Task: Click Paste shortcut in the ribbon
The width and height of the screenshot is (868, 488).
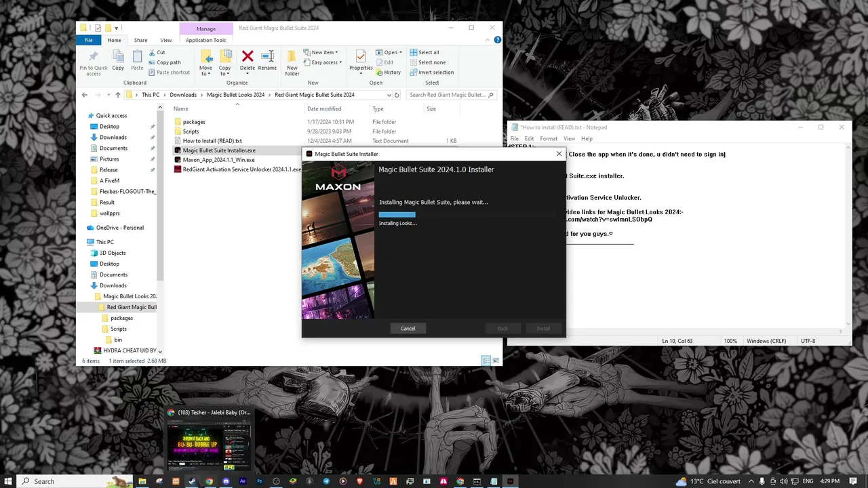Action: pyautogui.click(x=169, y=73)
